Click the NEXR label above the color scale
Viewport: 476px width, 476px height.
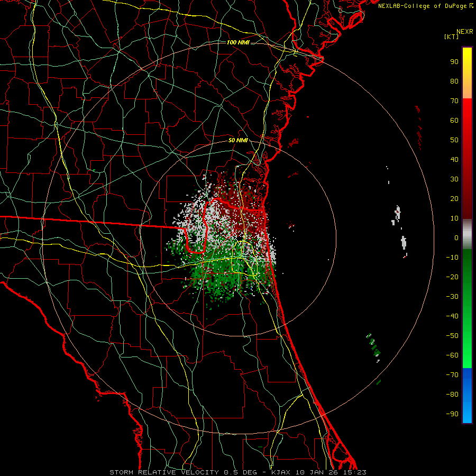coord(465,32)
